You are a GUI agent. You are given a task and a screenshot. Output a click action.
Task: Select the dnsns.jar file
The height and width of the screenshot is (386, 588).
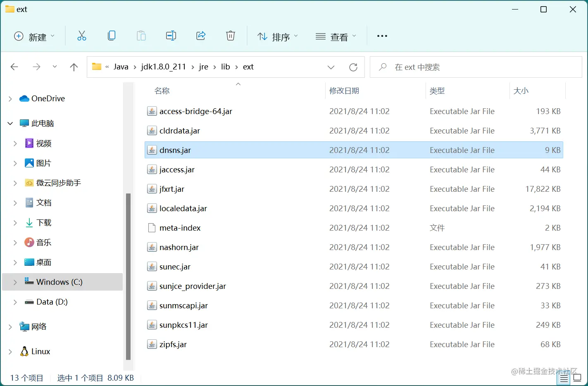(354, 150)
